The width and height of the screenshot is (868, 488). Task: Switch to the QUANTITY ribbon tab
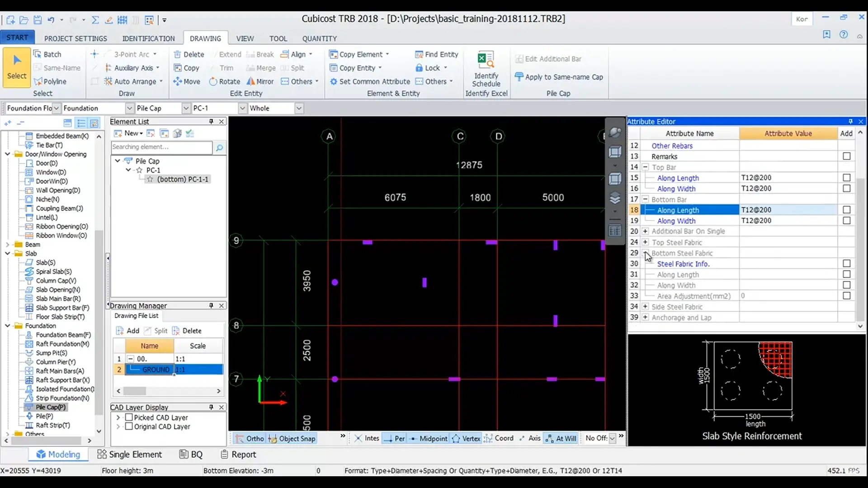pyautogui.click(x=319, y=38)
